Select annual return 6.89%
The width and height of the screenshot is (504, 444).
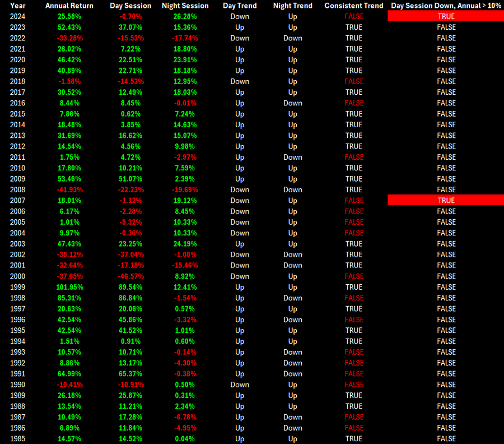point(69,428)
